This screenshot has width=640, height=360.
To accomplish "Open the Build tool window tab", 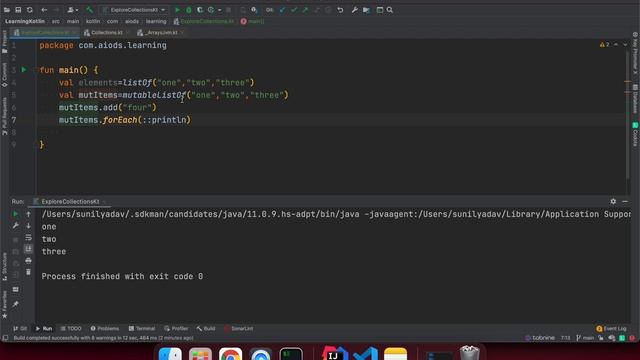I will [206, 329].
